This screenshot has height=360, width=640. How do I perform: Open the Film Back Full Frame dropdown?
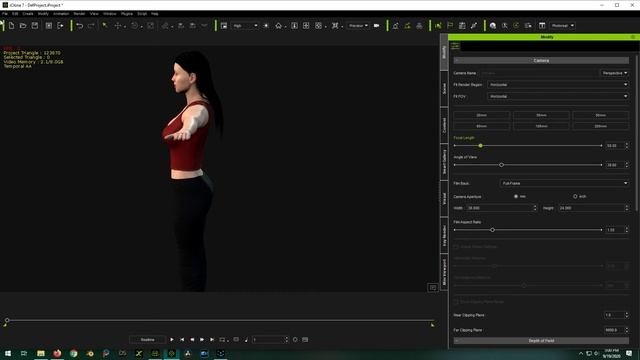(564, 183)
